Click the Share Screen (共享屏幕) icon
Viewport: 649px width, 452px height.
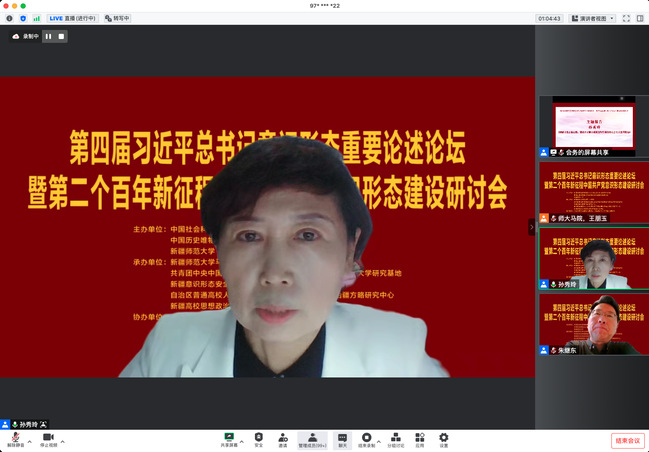[x=229, y=438]
